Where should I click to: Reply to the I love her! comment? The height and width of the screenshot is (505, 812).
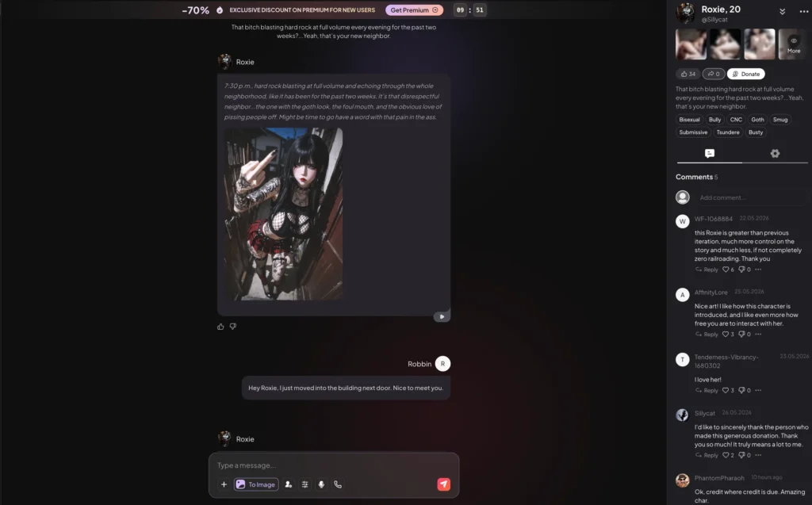[707, 390]
